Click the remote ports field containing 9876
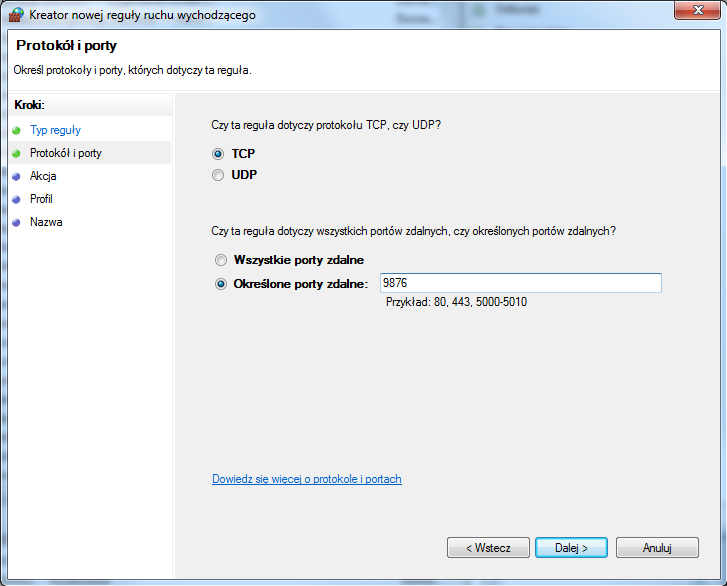This screenshot has width=727, height=586. pos(521,283)
